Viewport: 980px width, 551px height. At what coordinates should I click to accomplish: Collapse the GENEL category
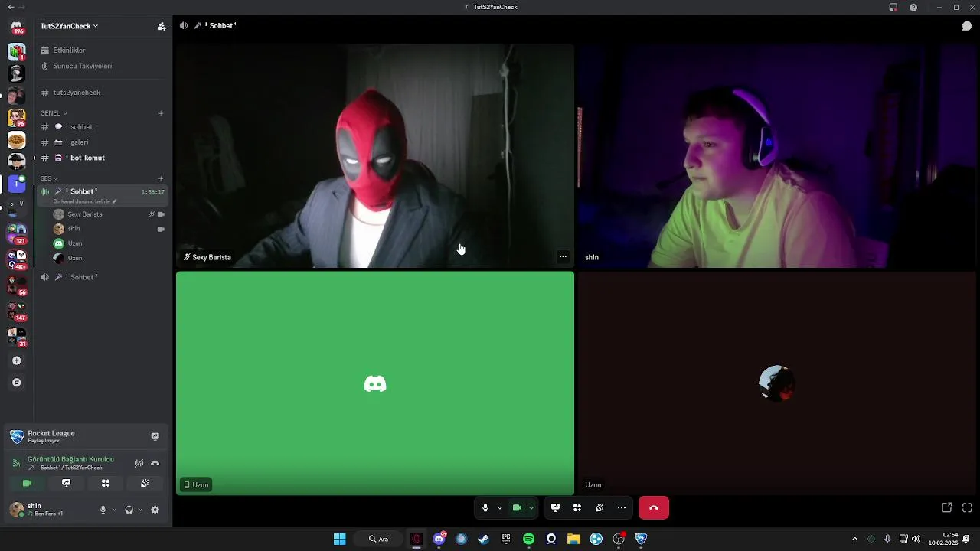54,113
